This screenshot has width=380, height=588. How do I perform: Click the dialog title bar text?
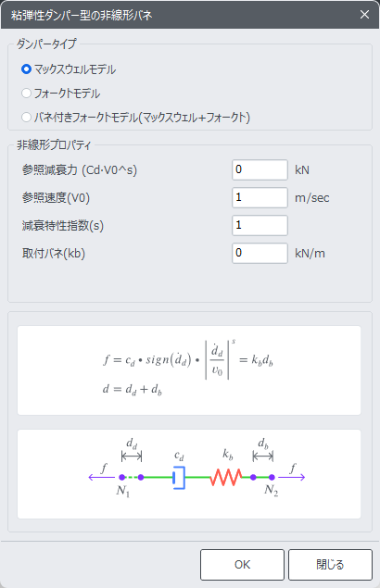click(x=82, y=15)
